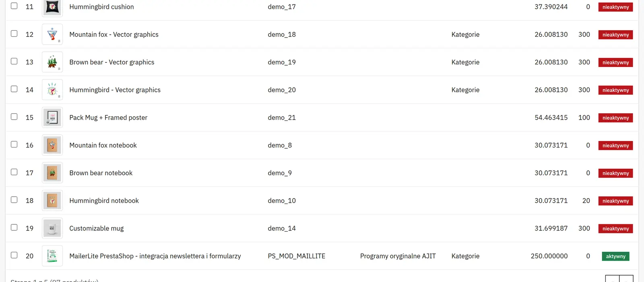644x282 pixels.
Task: Click the Hummingbird notebook thumbnail image
Action: (x=52, y=201)
